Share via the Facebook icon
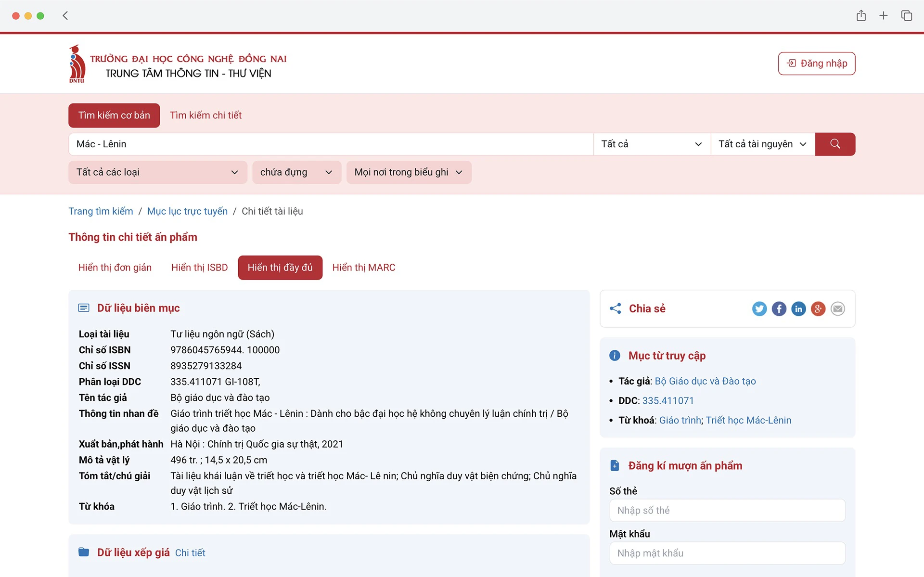924x577 pixels. pyautogui.click(x=779, y=308)
